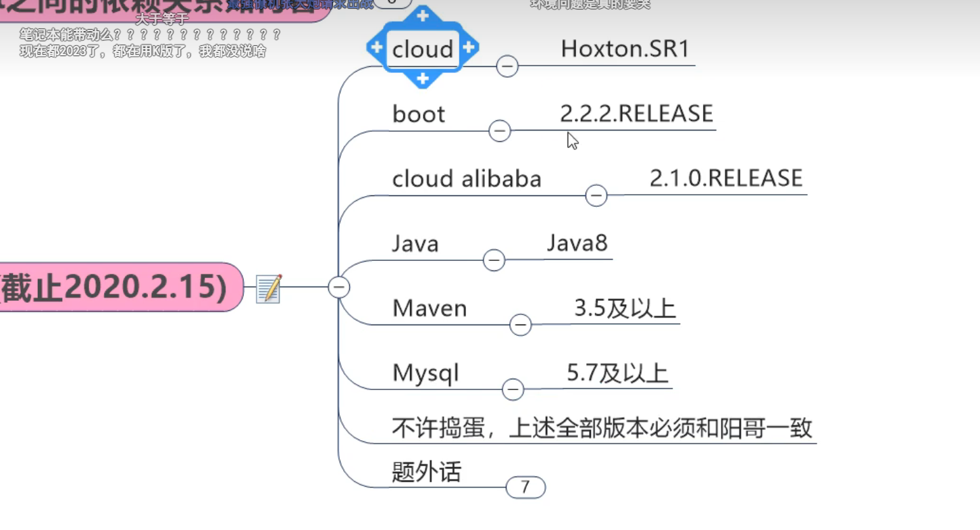The image size is (980, 530).
Task: Collapse the cloud alibaba branch
Action: [596, 195]
